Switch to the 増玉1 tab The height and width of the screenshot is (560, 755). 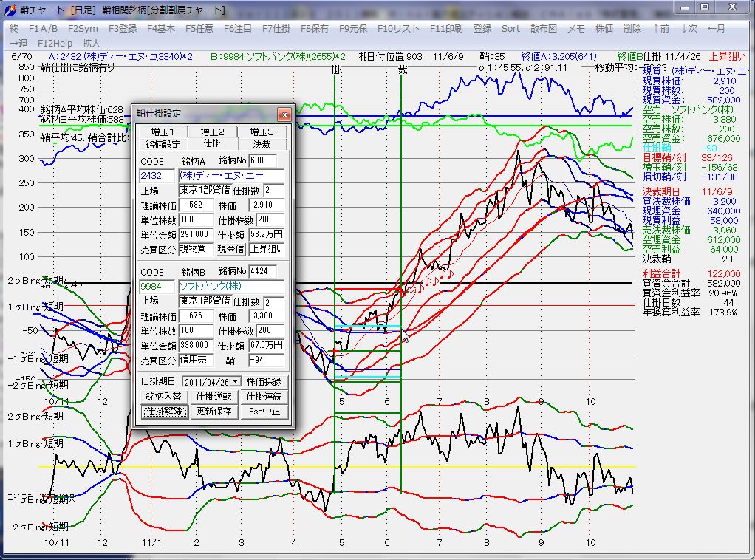(163, 132)
